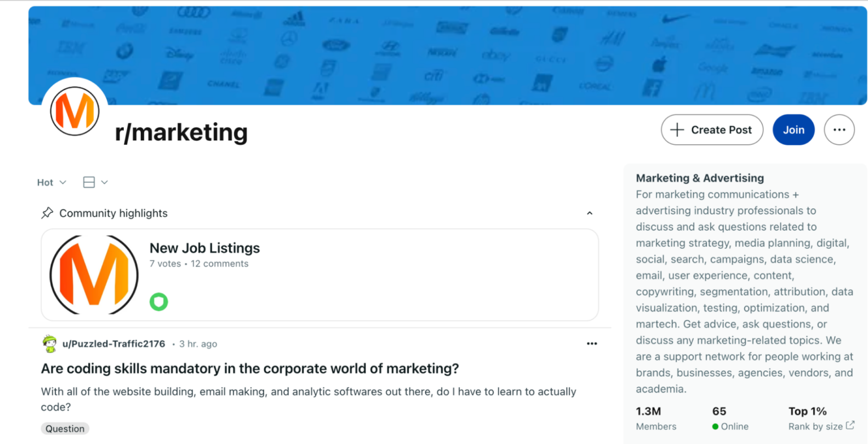Join the r/marketing community

pyautogui.click(x=793, y=130)
